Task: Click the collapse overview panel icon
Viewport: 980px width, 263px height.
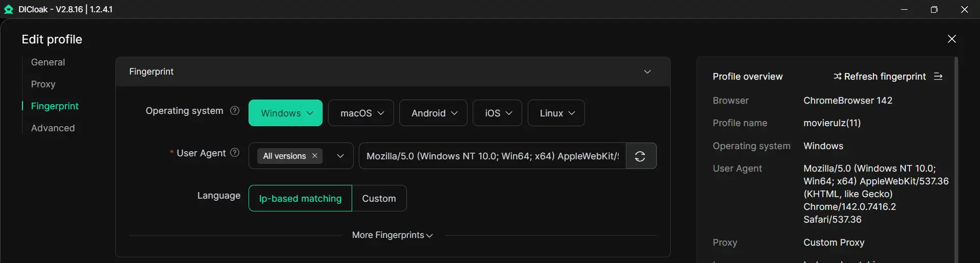Action: (938, 77)
